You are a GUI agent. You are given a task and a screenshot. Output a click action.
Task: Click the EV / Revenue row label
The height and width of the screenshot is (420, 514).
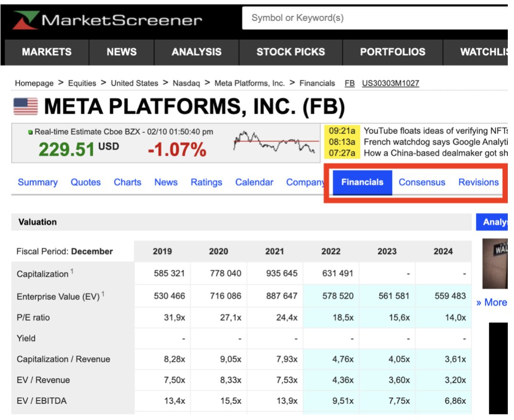tap(43, 380)
